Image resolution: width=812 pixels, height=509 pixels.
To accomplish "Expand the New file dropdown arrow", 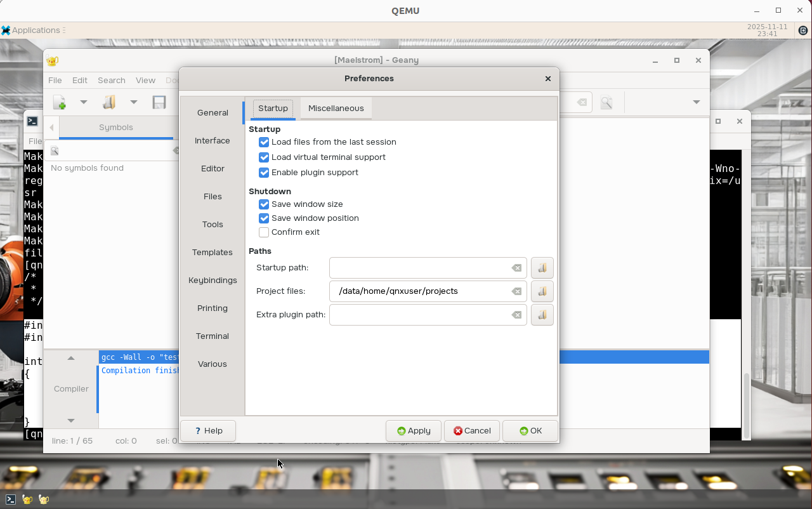I will pyautogui.click(x=83, y=102).
